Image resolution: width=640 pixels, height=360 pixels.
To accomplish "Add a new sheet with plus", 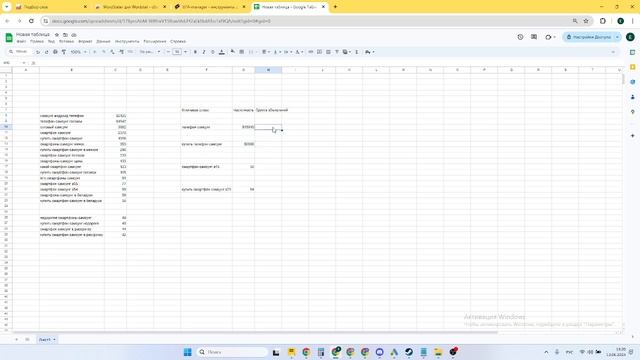I will click(17, 339).
